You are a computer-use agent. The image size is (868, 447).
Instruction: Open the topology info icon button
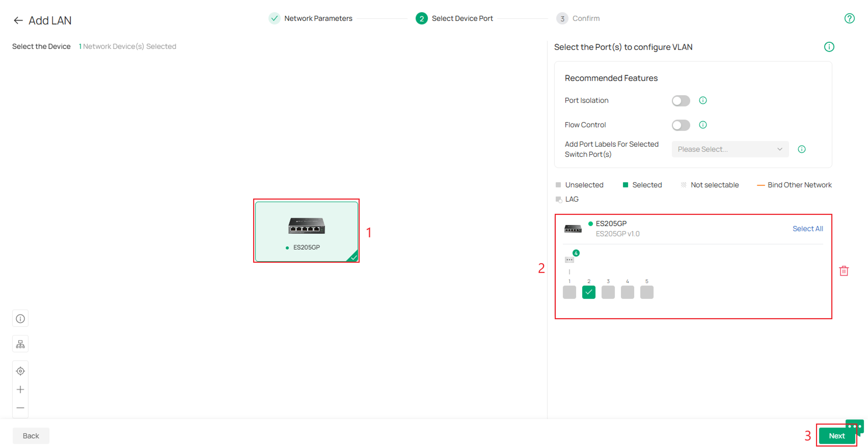[20, 318]
